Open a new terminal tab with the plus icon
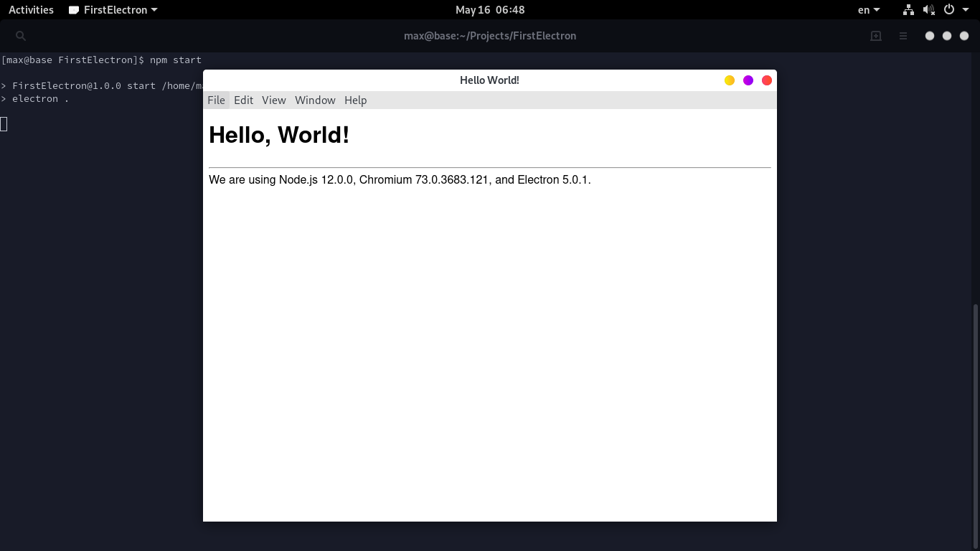 [875, 35]
